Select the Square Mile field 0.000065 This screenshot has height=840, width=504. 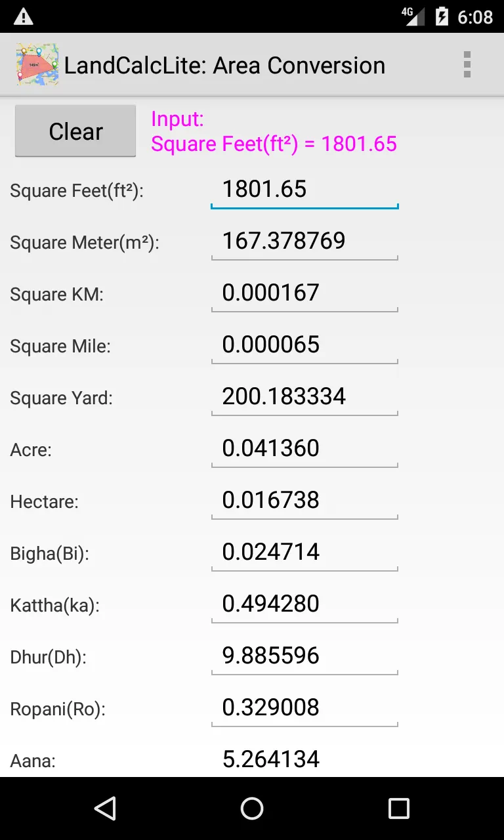tap(304, 346)
